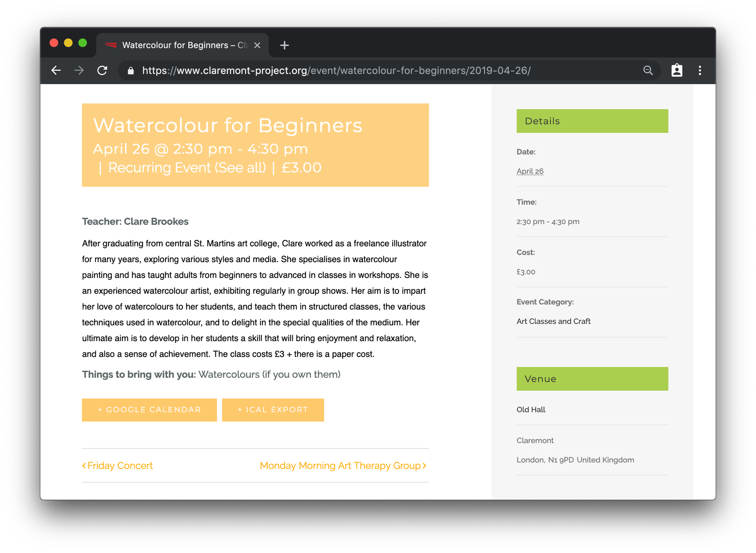Click the + iCal Export button
The width and height of the screenshot is (756, 553).
(x=273, y=410)
